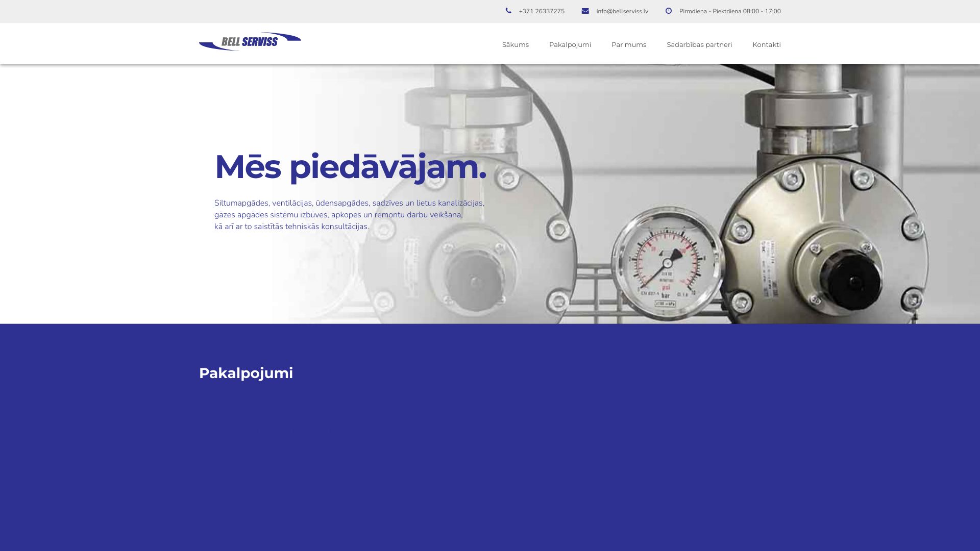
Task: Click the Bell Serviss logo
Action: pos(250,42)
